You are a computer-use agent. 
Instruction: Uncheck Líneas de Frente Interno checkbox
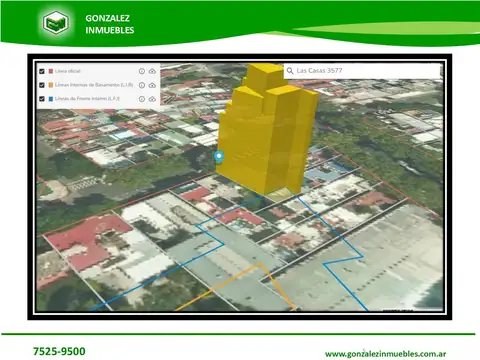point(42,99)
